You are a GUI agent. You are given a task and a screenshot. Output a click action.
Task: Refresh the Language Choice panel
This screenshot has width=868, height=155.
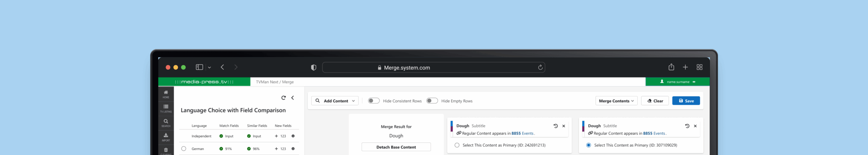click(283, 98)
